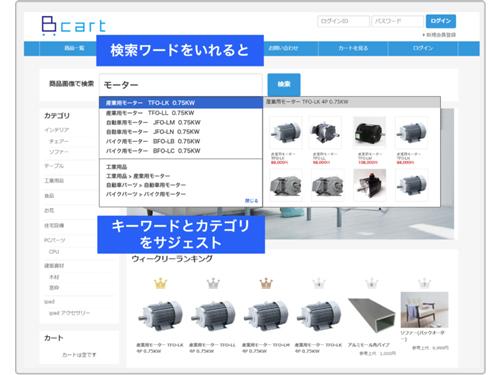The image size is (500, 375).
Task: Open the black motor thumbnail priced 138,000円
Action: (369, 132)
